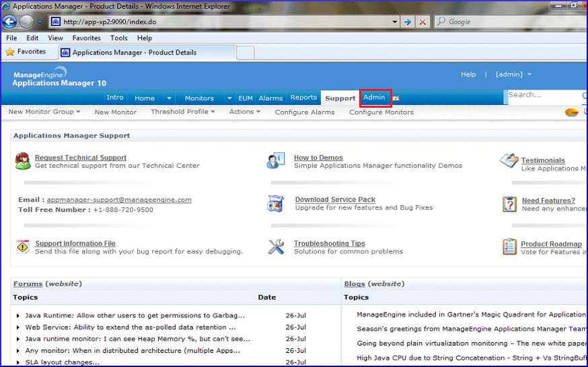588x367 pixels.
Task: Click the Go arrow beside address bar
Action: pyautogui.click(x=407, y=22)
